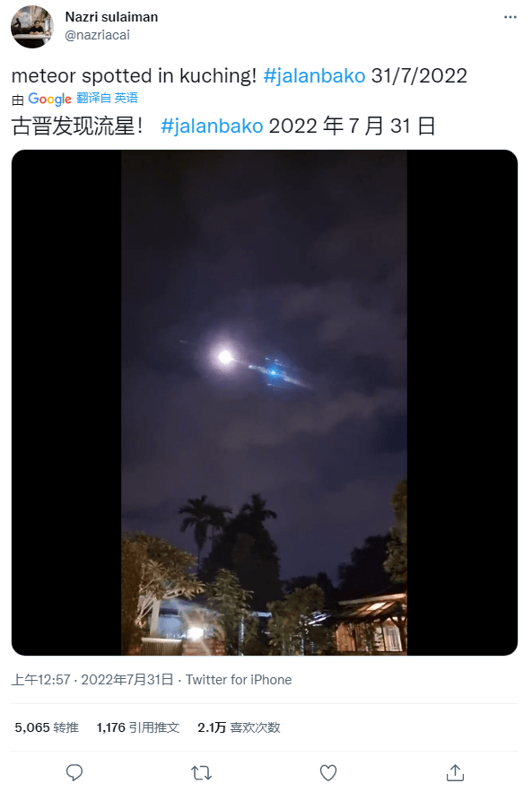Play the meteor video
Image resolution: width=532 pixels, height=792 pixels.
[x=265, y=403]
